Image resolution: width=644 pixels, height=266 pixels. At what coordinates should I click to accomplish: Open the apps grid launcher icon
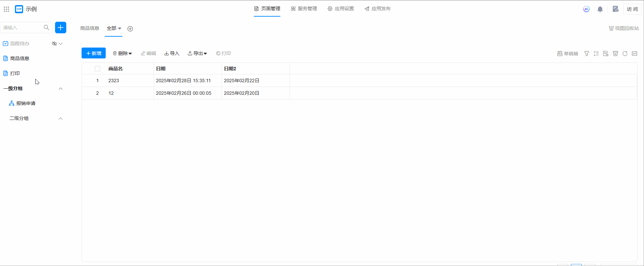coord(6,9)
